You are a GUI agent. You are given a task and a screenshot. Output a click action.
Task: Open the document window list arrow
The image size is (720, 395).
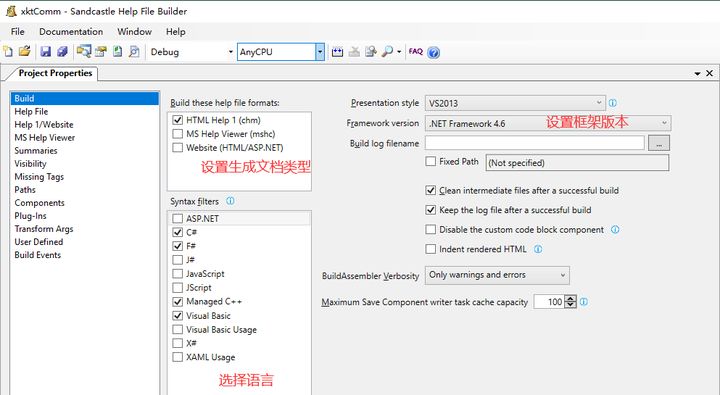pyautogui.click(x=698, y=73)
